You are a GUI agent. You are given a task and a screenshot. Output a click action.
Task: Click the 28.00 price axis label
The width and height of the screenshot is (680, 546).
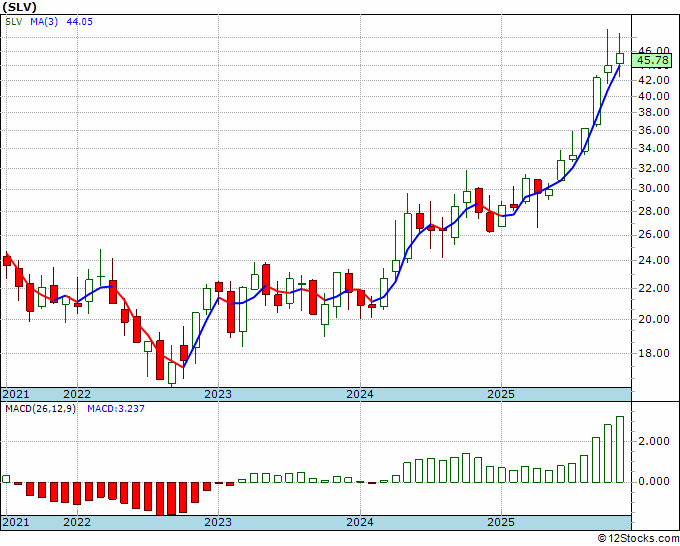[x=654, y=211]
